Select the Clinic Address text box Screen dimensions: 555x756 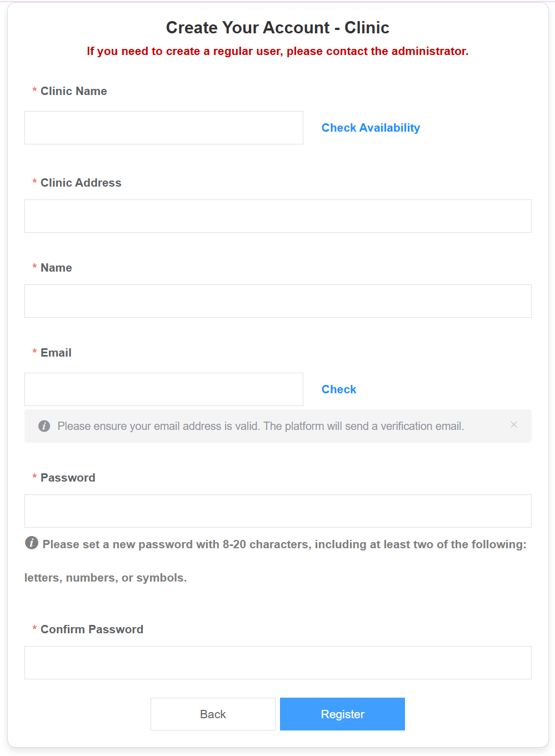click(x=278, y=216)
